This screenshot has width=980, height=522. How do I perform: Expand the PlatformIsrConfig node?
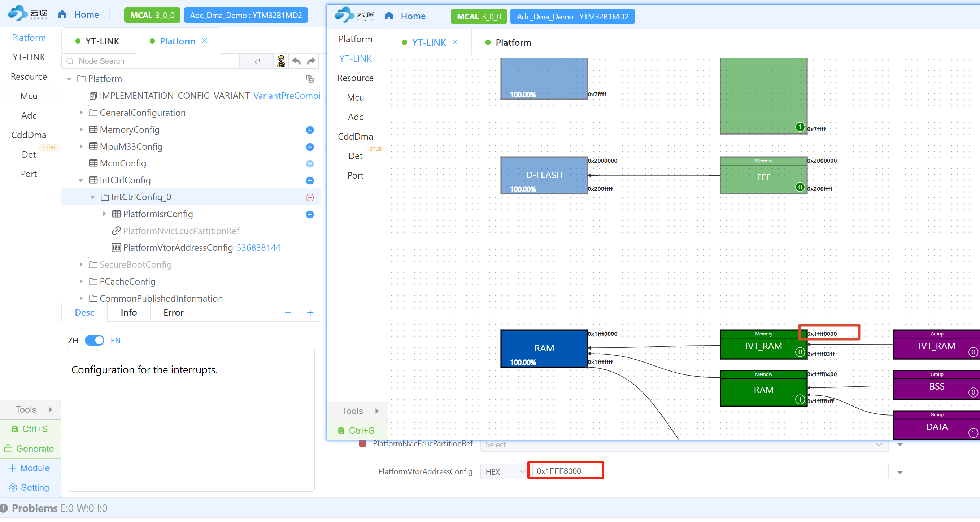[104, 214]
